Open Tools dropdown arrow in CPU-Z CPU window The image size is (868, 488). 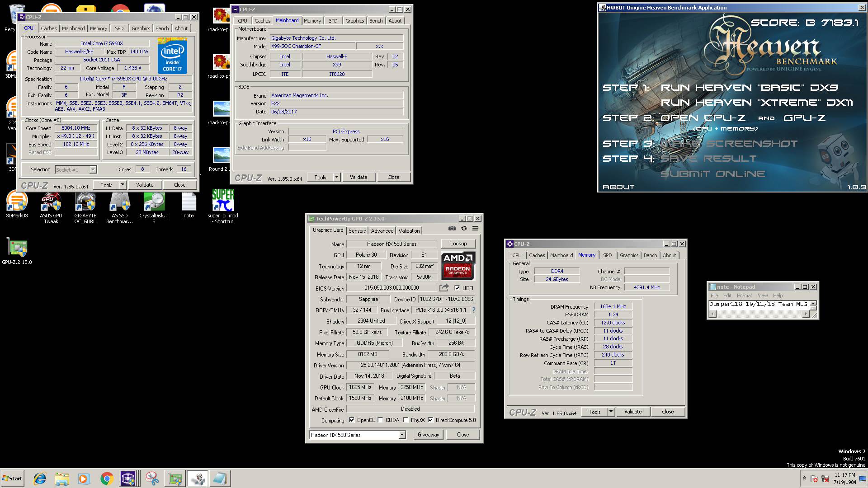(x=123, y=185)
